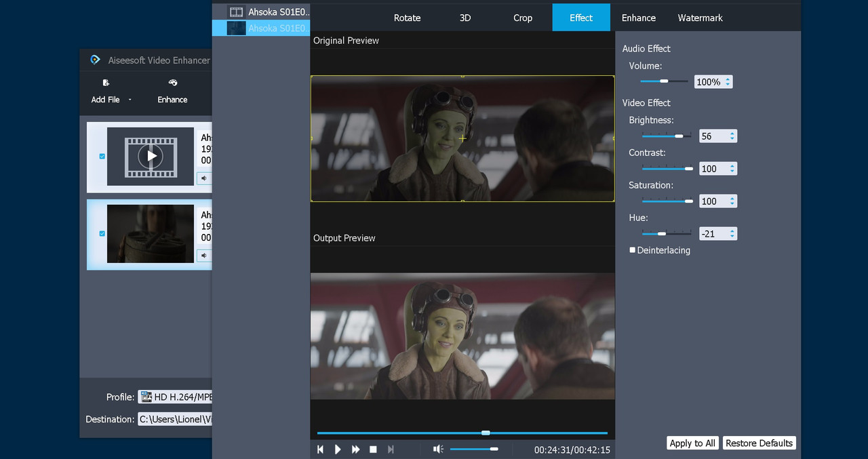Mute the preview speaker icon
Viewport: 868px width, 459px height.
(x=439, y=449)
